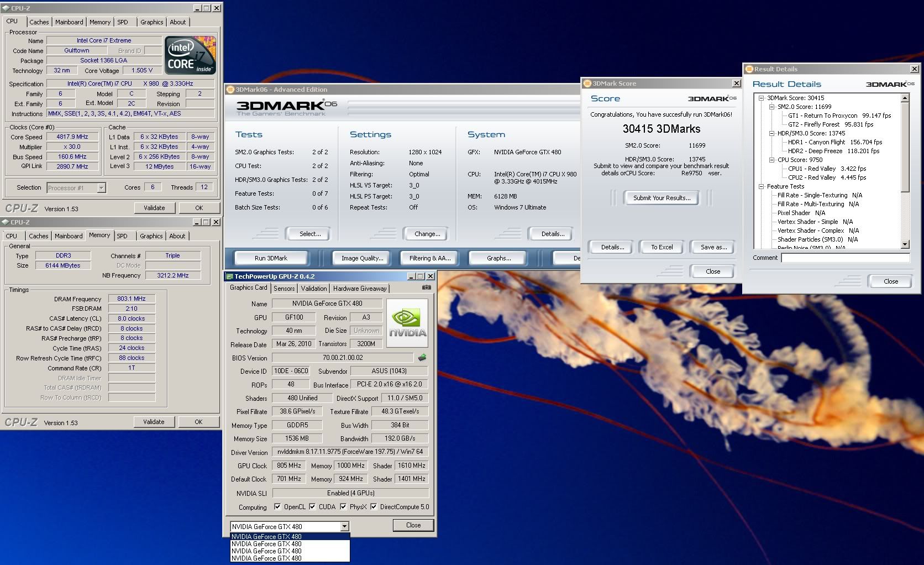Viewport: 924px width, 565px height.
Task: Toggle the CUDA checkbox in GPU-Z
Action: [313, 507]
